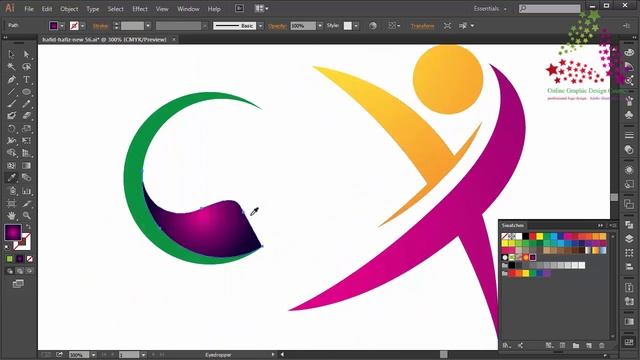Select the Lasso tool

(x=27, y=67)
